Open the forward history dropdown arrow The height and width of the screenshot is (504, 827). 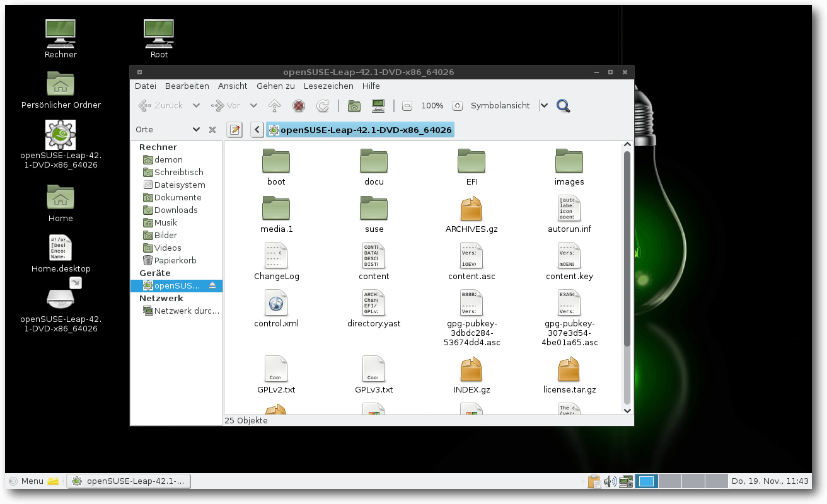click(x=253, y=106)
